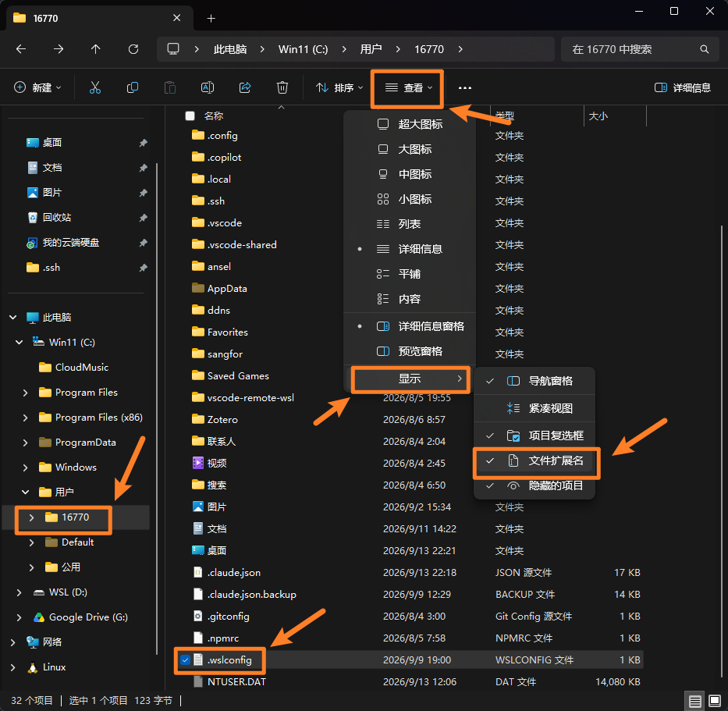Click the Rename icon in toolbar
The image size is (728, 711).
pyautogui.click(x=208, y=87)
